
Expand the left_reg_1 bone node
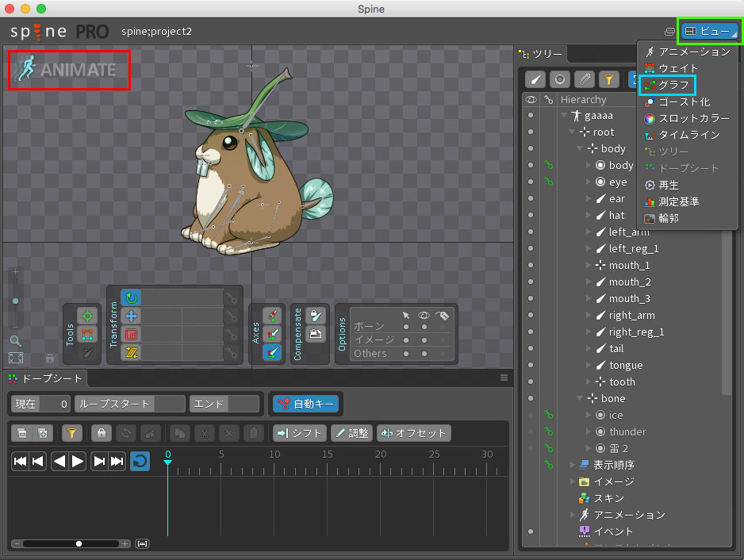pos(589,248)
